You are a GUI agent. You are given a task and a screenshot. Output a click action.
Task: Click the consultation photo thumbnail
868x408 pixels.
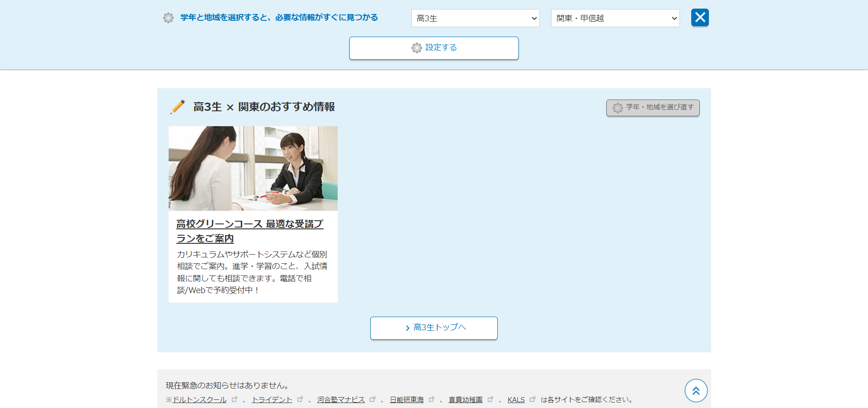tap(253, 168)
